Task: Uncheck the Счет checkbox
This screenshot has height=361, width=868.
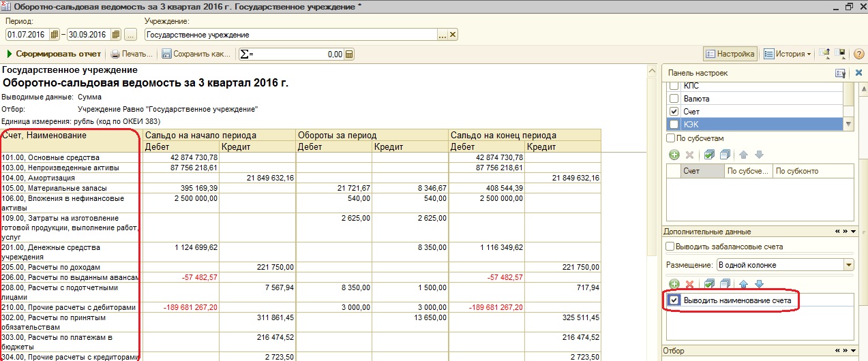Action: click(674, 112)
